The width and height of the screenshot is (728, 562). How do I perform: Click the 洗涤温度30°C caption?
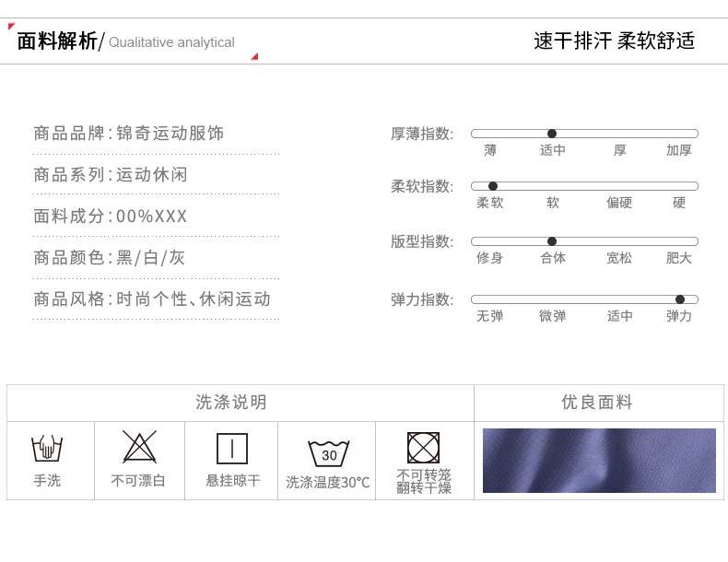tap(328, 482)
